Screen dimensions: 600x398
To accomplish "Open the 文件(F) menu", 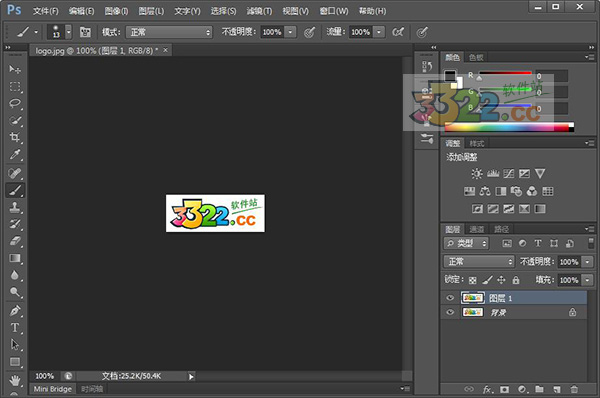I will pos(46,11).
